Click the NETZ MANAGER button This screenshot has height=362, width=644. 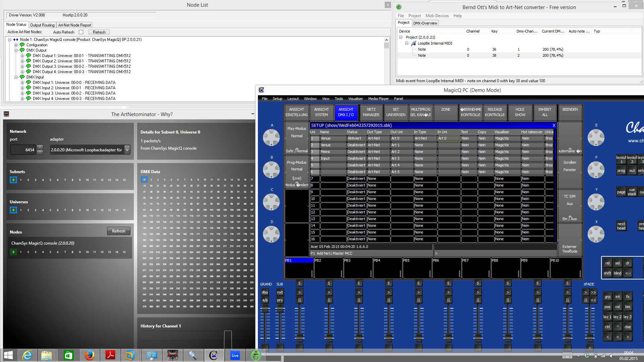click(x=371, y=112)
